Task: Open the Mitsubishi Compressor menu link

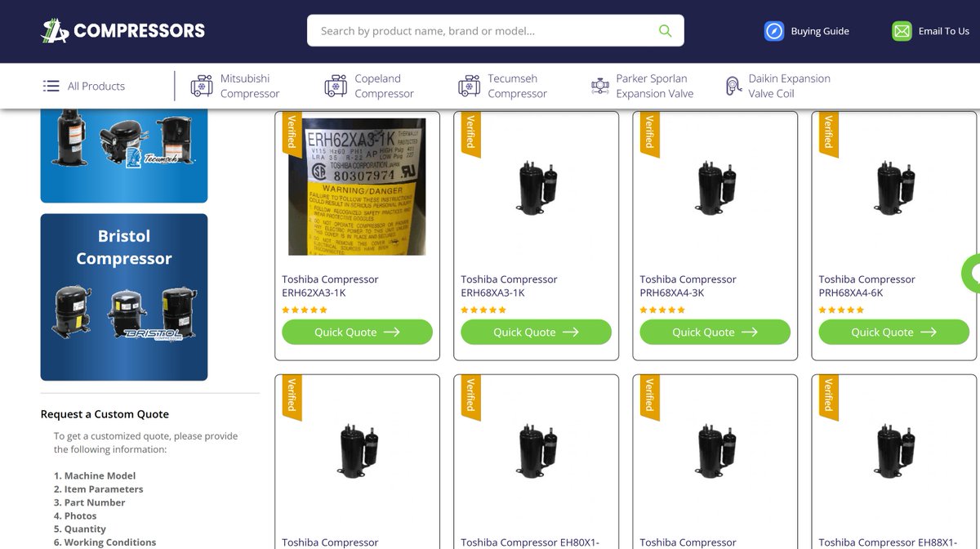Action: click(250, 86)
